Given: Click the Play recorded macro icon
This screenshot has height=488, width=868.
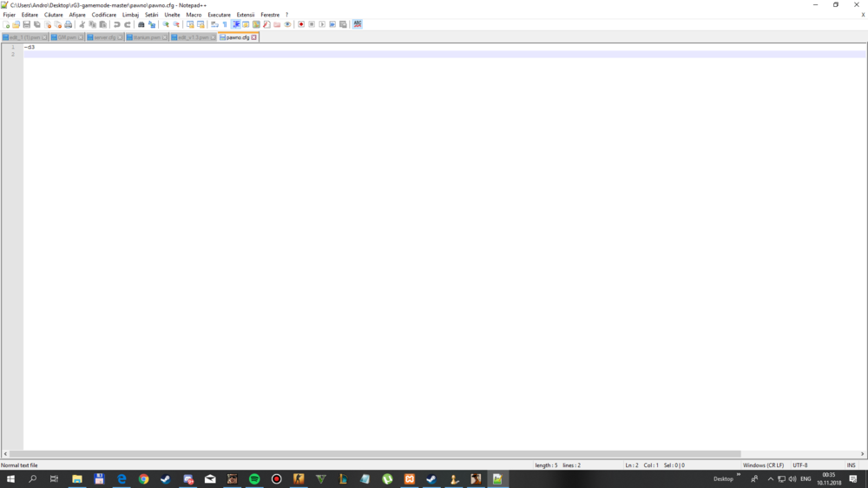Looking at the screenshot, I should pos(322,24).
